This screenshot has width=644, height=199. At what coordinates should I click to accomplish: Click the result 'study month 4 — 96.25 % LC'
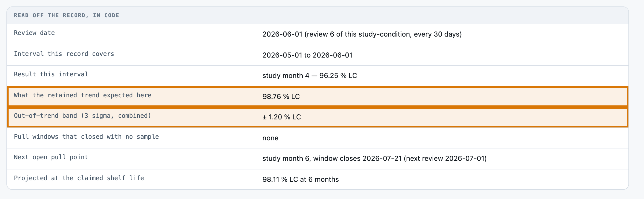click(310, 76)
